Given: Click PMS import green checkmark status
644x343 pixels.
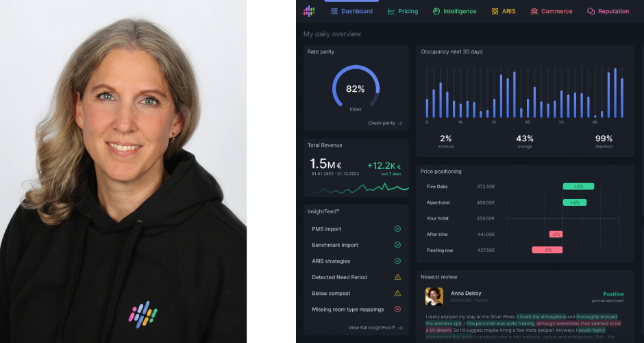Looking at the screenshot, I should [397, 228].
